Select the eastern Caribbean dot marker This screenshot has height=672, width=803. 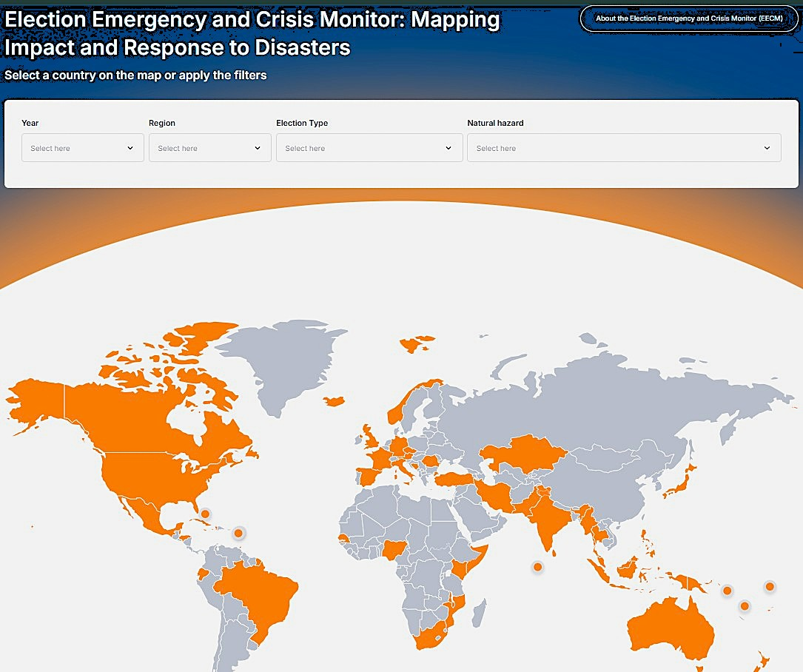pyautogui.click(x=238, y=533)
